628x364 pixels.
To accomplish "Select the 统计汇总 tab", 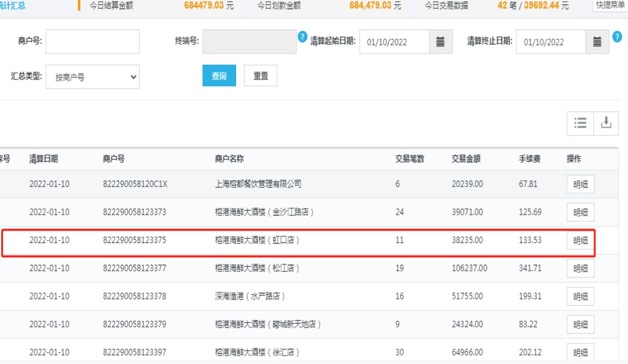I will click(12, 5).
